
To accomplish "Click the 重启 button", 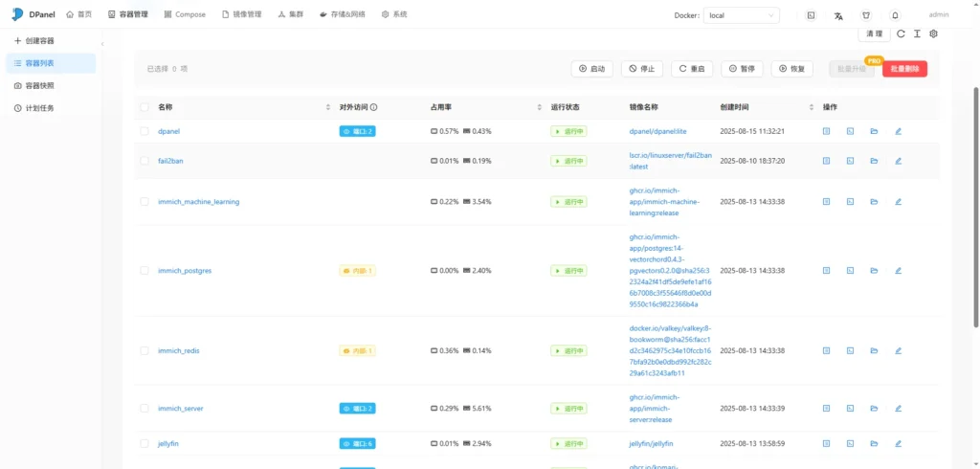I will click(692, 69).
